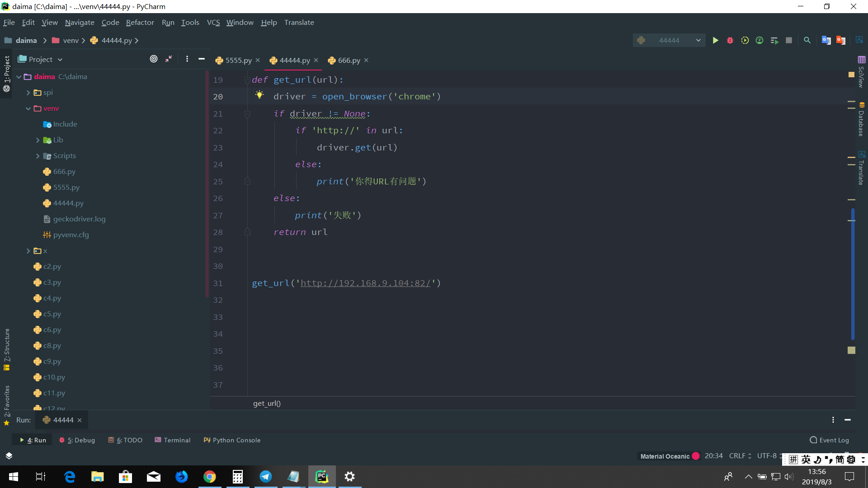Open Event Log
Viewport: 868px width, 488px height.
pos(829,440)
